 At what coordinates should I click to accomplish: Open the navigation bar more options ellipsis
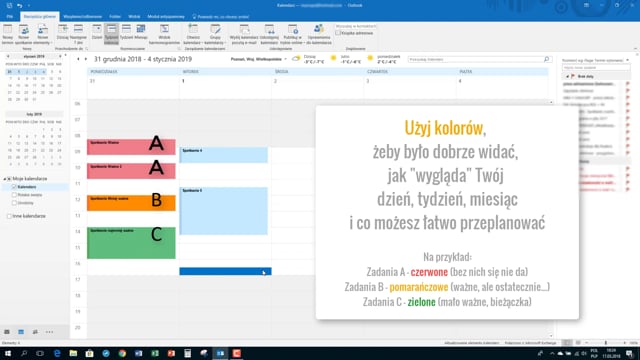pos(49,332)
